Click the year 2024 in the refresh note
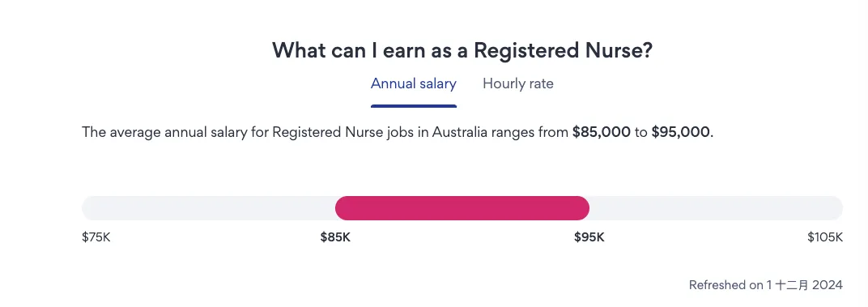This screenshot has height=307, width=868. (x=828, y=285)
